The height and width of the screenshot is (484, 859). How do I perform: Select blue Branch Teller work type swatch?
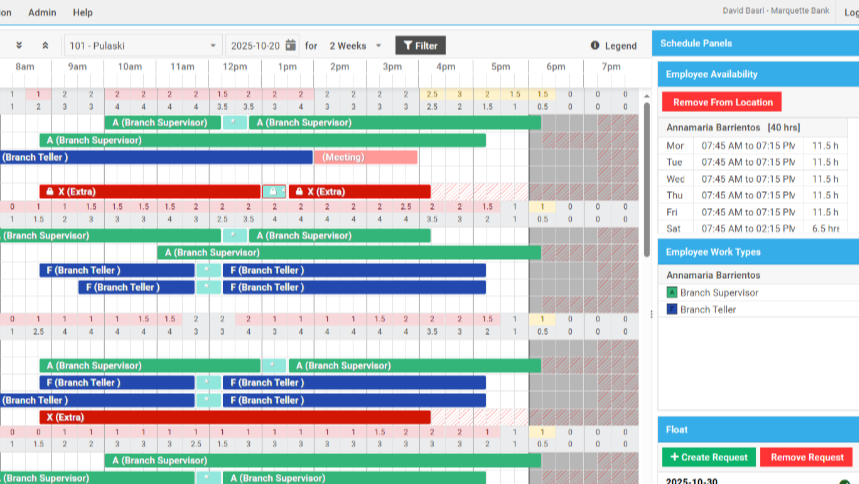pyautogui.click(x=672, y=309)
